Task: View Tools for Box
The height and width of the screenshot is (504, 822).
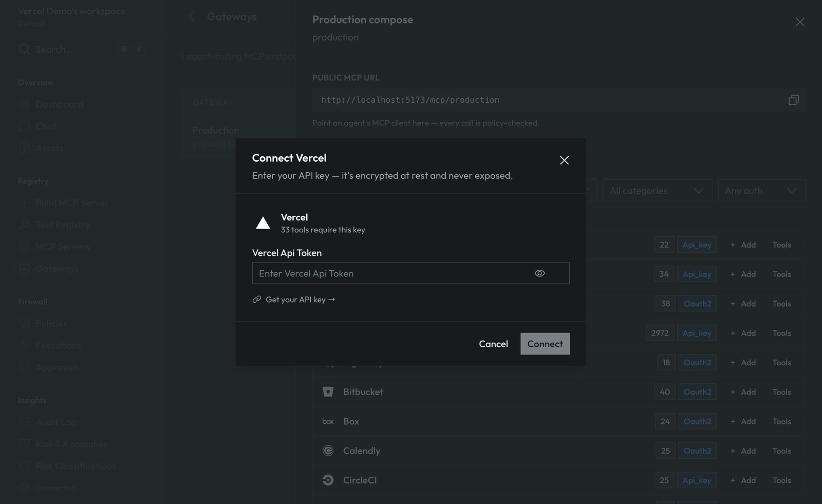Action: point(781,421)
